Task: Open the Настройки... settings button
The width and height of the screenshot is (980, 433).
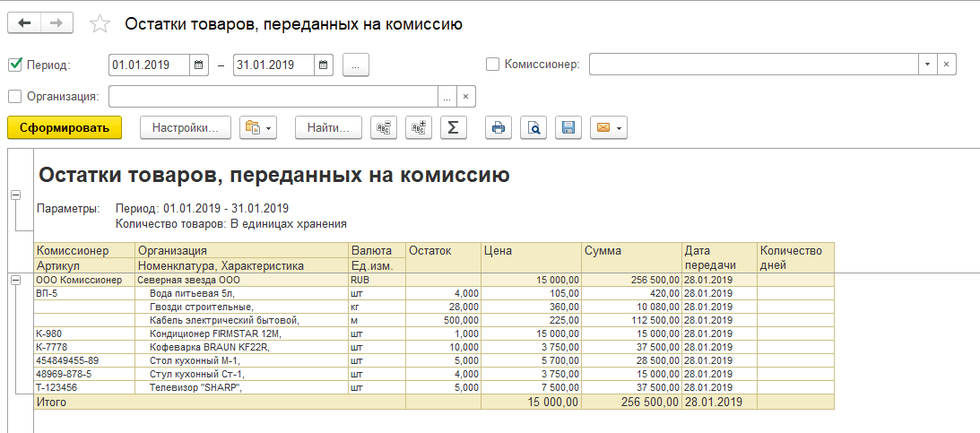Action: click(186, 128)
